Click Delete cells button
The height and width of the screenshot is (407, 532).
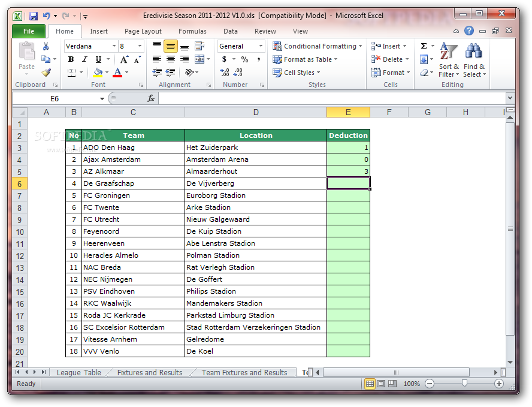390,59
